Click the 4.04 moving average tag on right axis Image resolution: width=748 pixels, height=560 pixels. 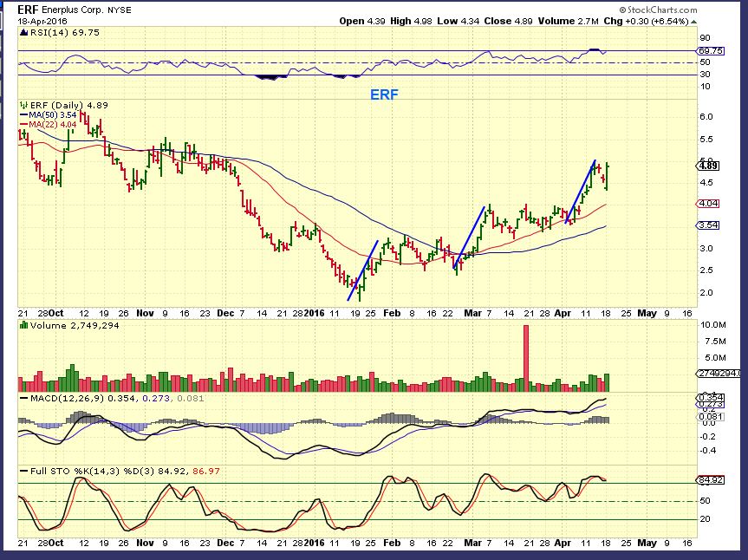[708, 203]
